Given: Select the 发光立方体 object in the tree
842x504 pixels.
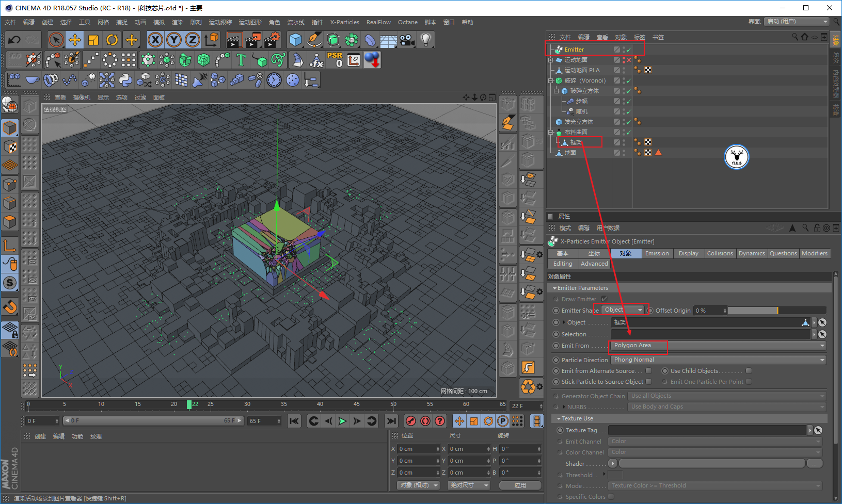Looking at the screenshot, I should tap(579, 122).
